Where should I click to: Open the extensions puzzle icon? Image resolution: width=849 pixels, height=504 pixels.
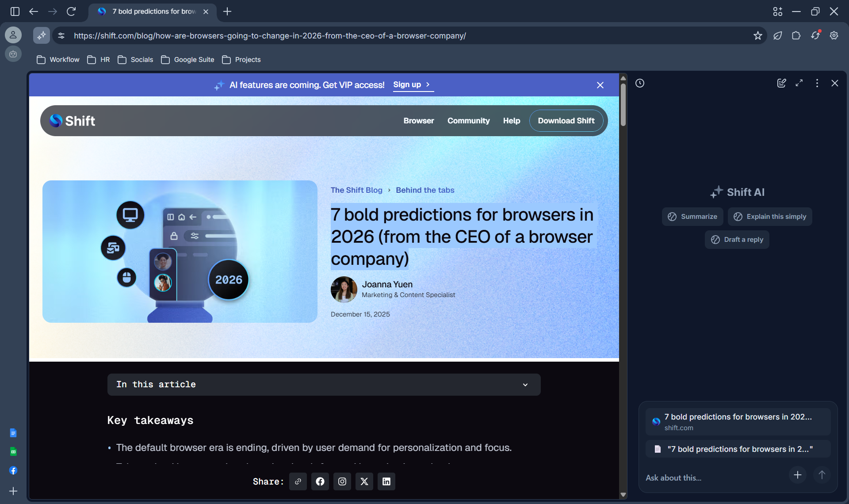796,35
